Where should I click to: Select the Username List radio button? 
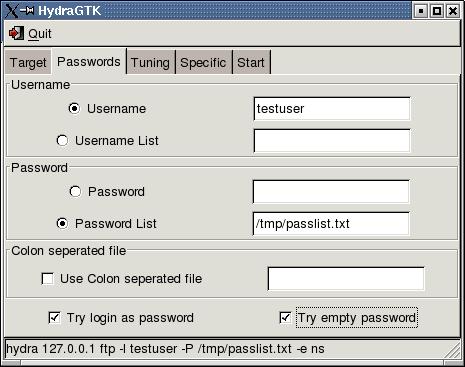(62, 140)
